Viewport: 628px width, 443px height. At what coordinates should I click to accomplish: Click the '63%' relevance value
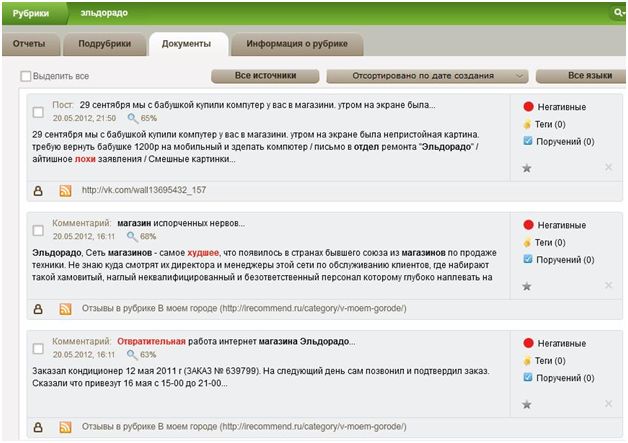tap(148, 354)
